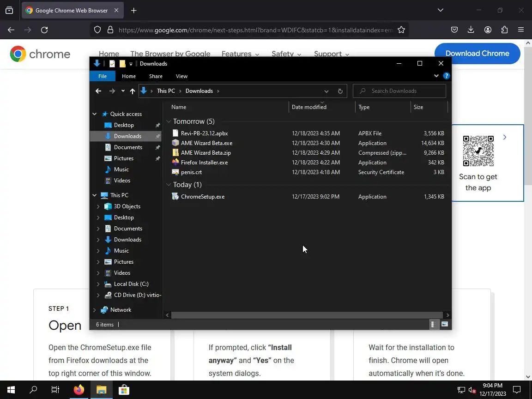Screen dimensions: 532x399
Task: Open Desktop under Quick access
Action: pyautogui.click(x=123, y=125)
